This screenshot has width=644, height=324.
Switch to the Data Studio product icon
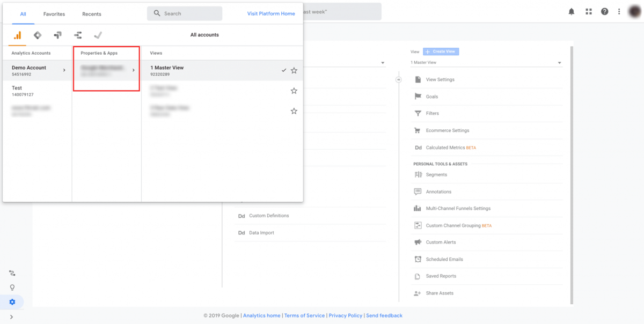click(78, 35)
